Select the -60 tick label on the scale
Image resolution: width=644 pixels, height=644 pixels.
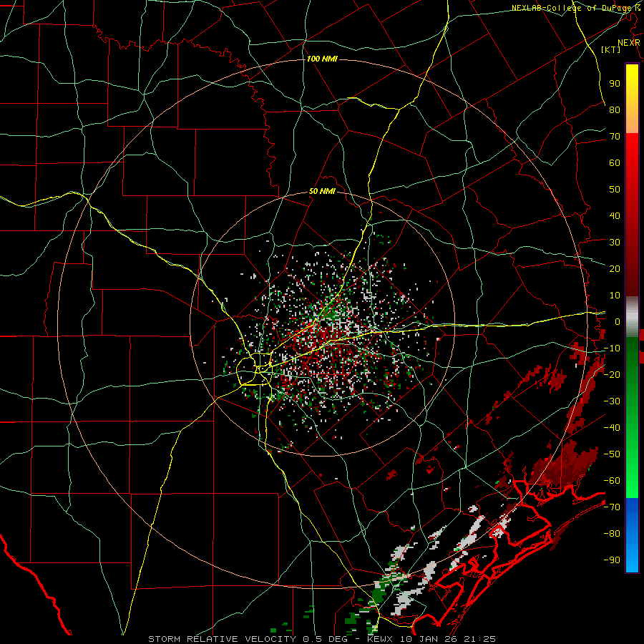tap(612, 481)
